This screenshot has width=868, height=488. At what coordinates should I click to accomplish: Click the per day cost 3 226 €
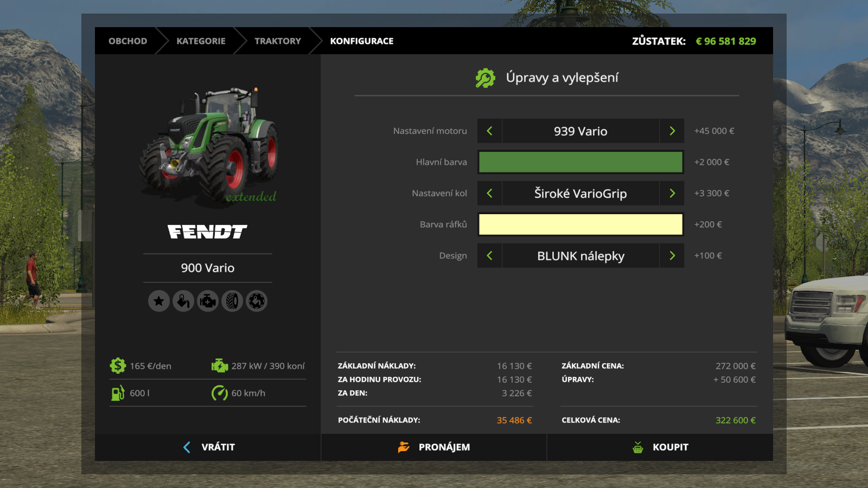tap(516, 393)
